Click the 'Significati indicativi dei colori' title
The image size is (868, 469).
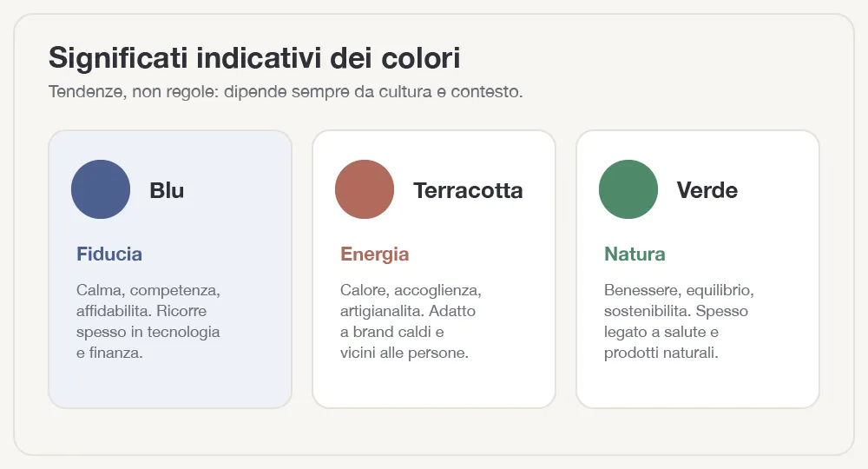pyautogui.click(x=254, y=58)
